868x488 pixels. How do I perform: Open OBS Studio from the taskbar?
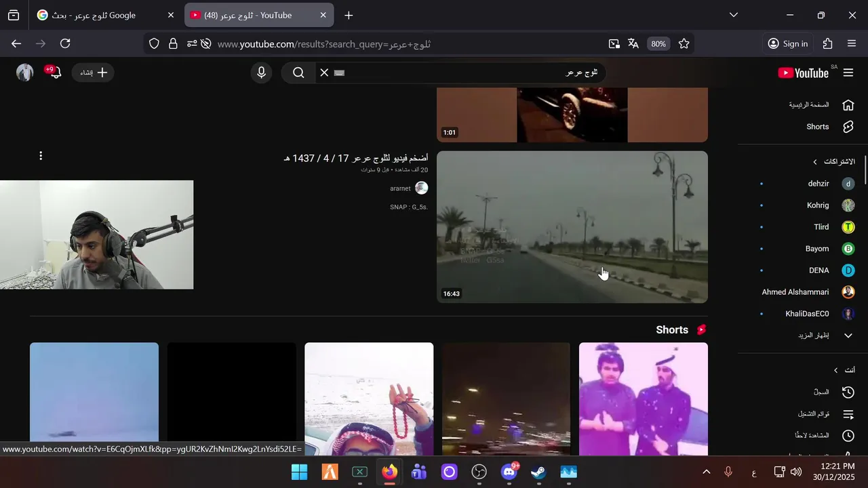click(479, 472)
